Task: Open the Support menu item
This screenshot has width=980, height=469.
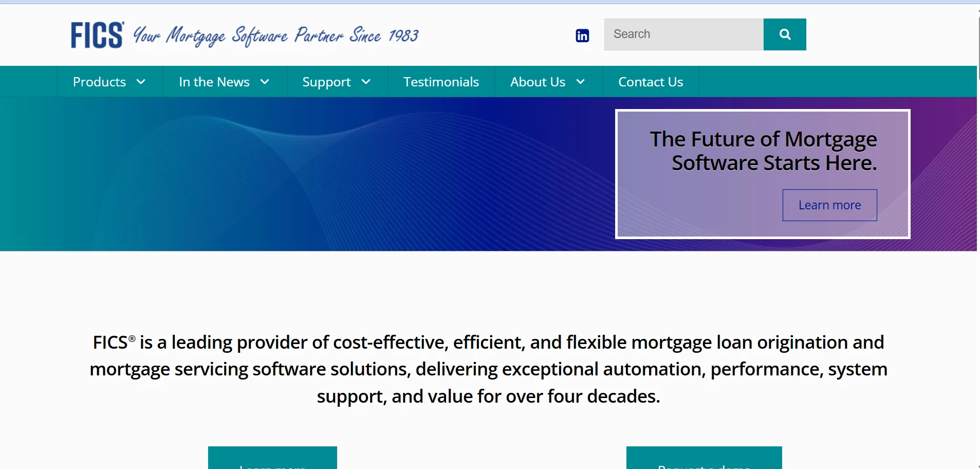Action: tap(327, 82)
